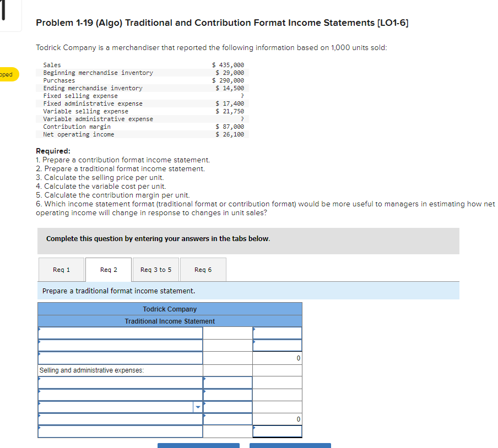The image size is (498, 448).
Task: Click the third row label field above Selling and administrative
Action: [121, 358]
